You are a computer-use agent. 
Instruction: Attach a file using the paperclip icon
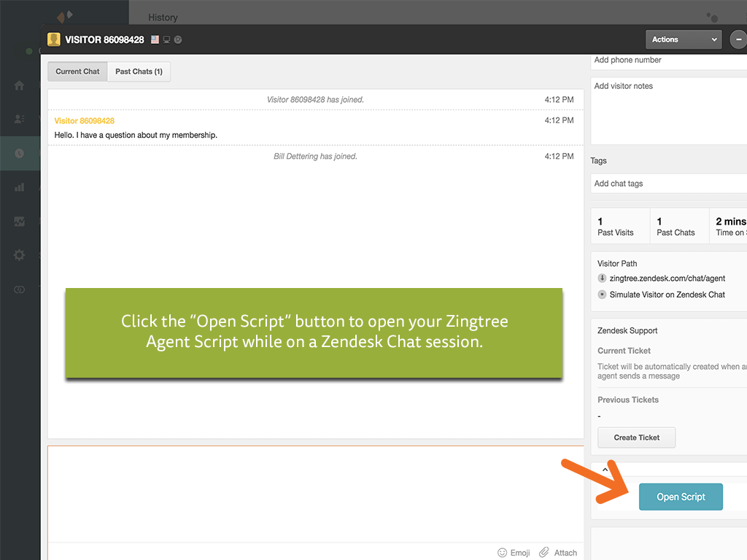pyautogui.click(x=558, y=552)
